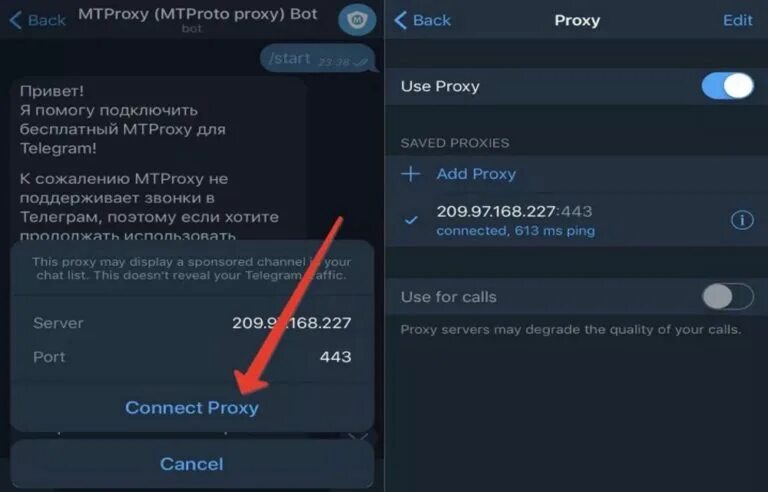
Task: Cancel the proxy connection dialog
Action: tap(192, 464)
